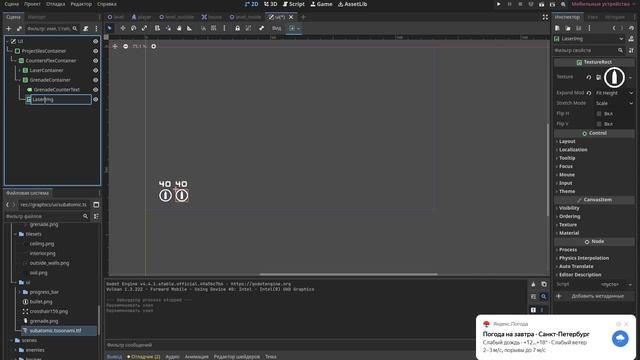
Task: Click the add new node plus icon
Action: [x=9, y=29]
